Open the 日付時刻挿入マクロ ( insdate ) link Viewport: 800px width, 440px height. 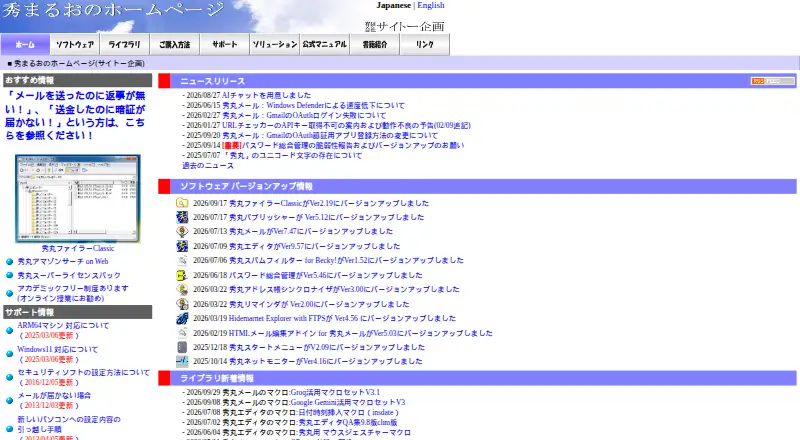click(348, 412)
